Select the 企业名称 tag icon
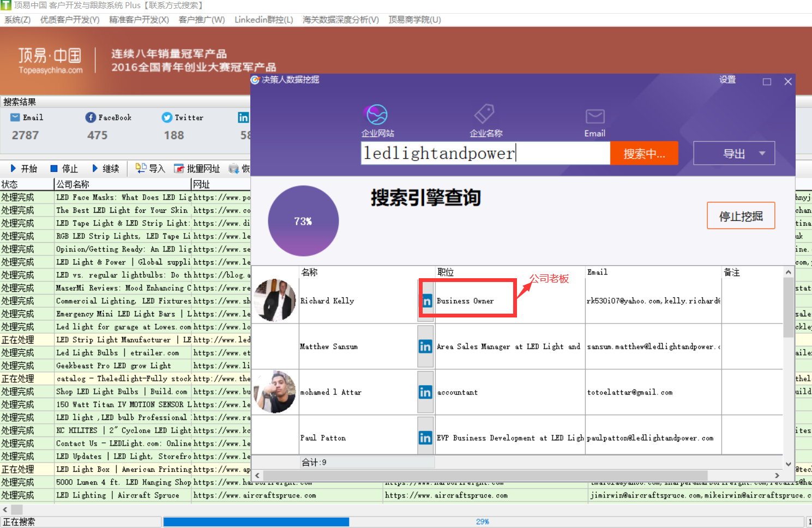The image size is (812, 528). pos(484,114)
